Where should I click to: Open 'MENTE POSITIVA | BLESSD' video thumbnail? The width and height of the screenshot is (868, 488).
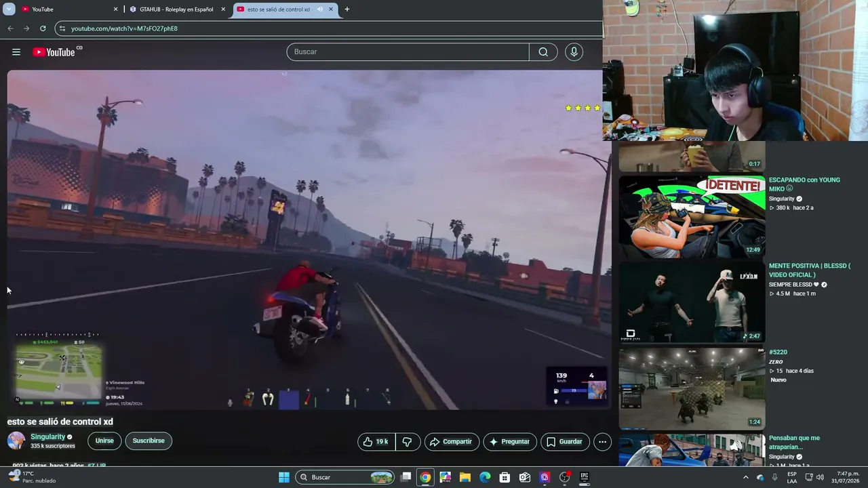coord(692,302)
